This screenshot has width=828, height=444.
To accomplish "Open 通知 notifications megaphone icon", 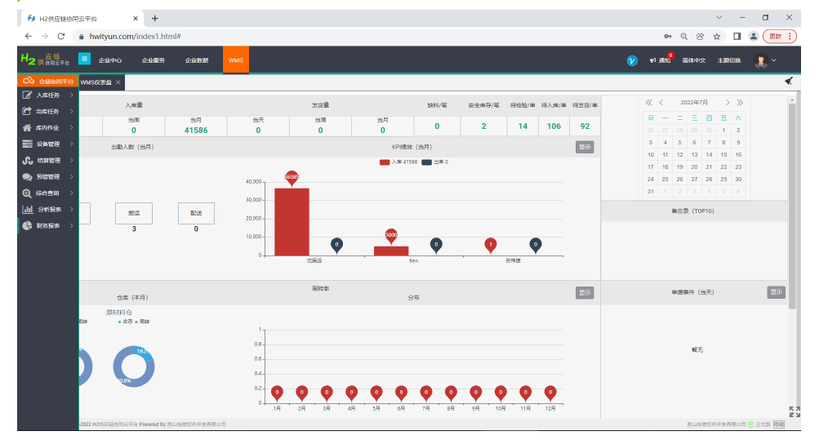I will point(653,61).
